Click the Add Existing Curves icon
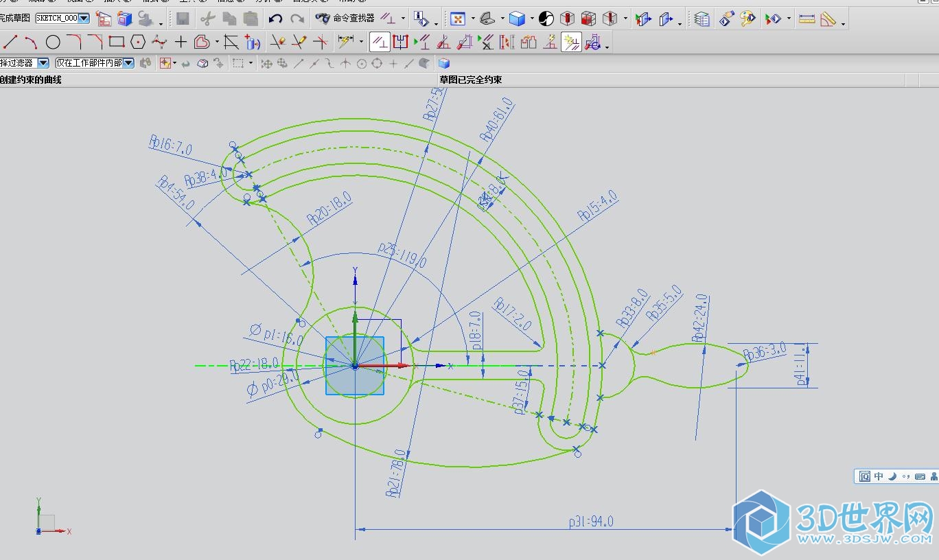This screenshot has height=560, width=939. 253,43
